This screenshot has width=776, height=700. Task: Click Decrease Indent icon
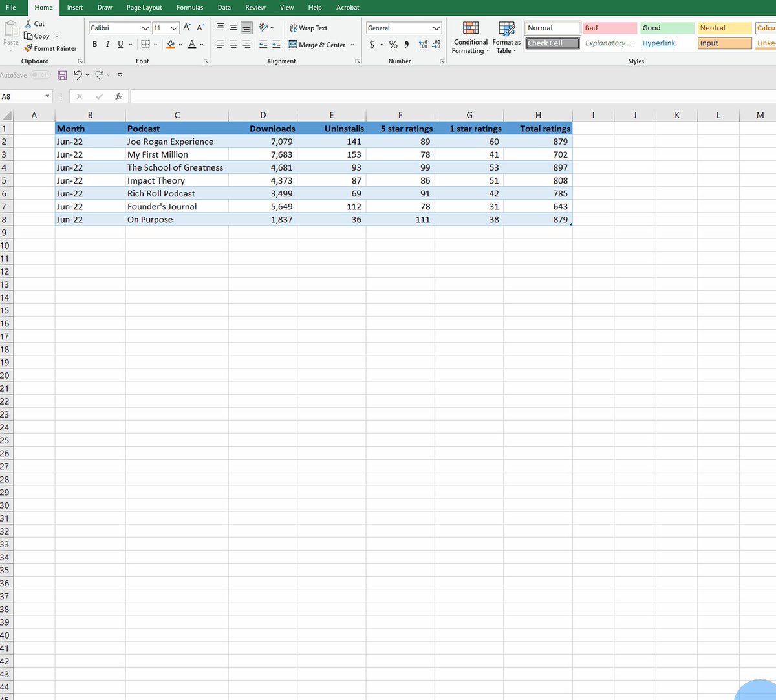coord(263,45)
